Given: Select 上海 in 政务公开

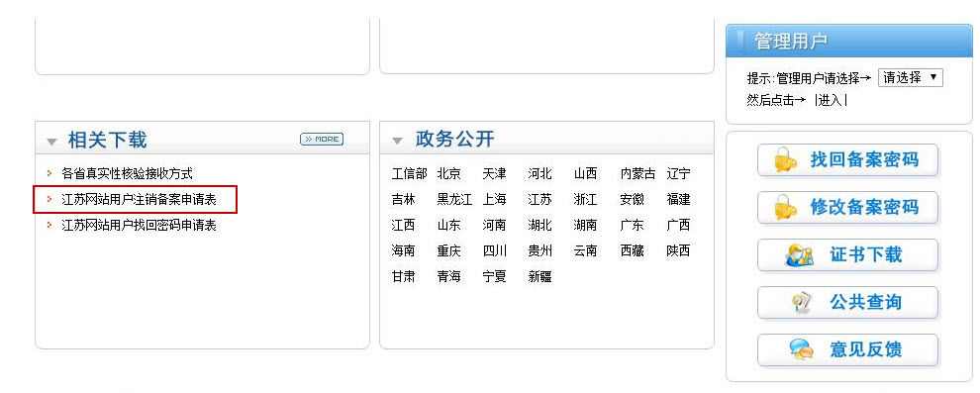Looking at the screenshot, I should 494,199.
